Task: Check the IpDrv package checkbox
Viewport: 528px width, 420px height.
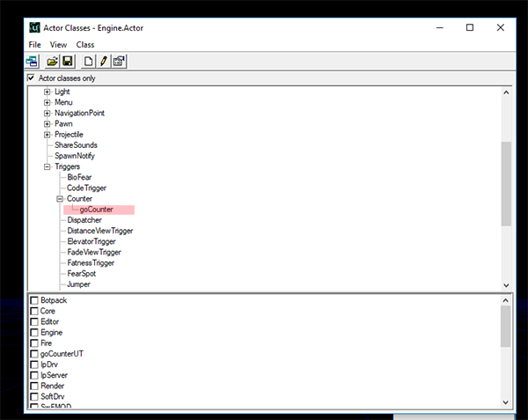Action: (x=34, y=365)
